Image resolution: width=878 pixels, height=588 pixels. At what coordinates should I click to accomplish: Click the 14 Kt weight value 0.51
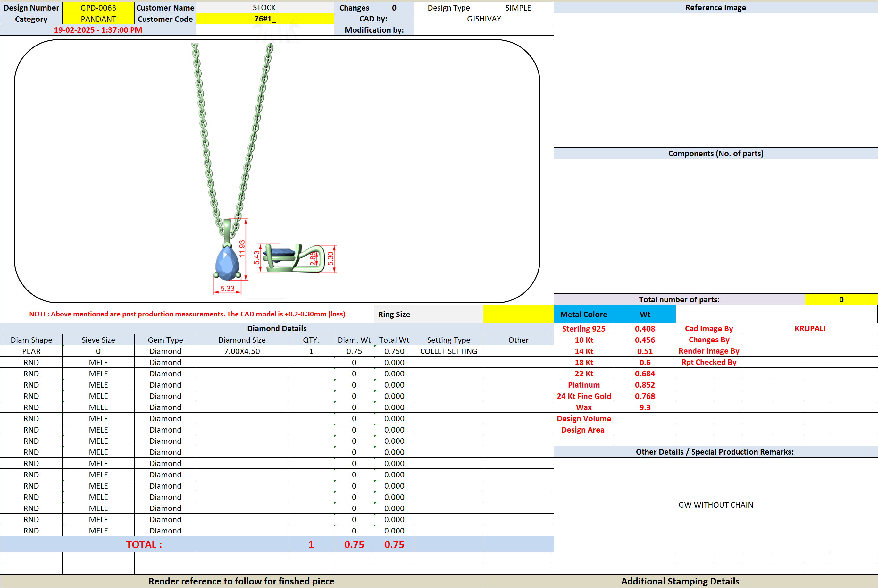click(x=645, y=351)
